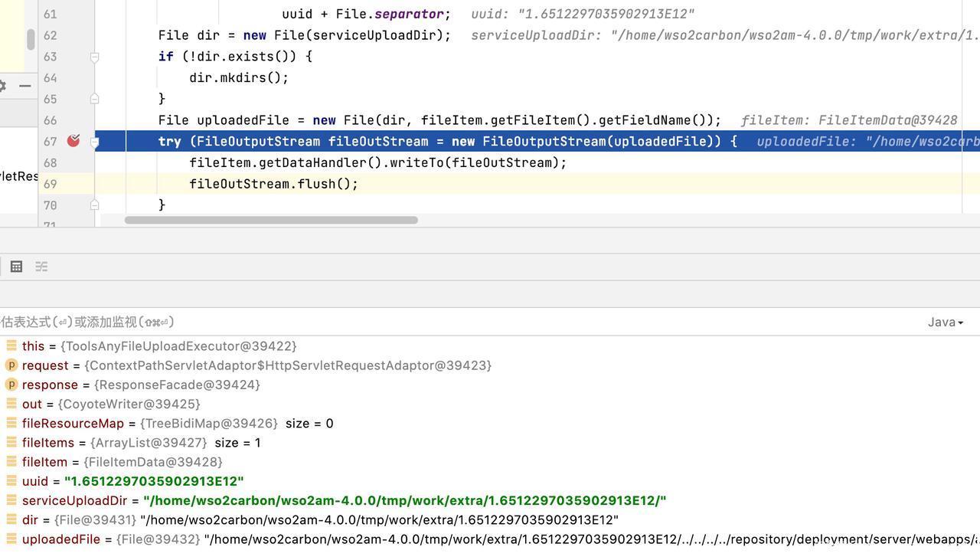Viewport: 980px width, 560px height.
Task: Collapse the try block fold at line 67
Action: tap(95, 142)
